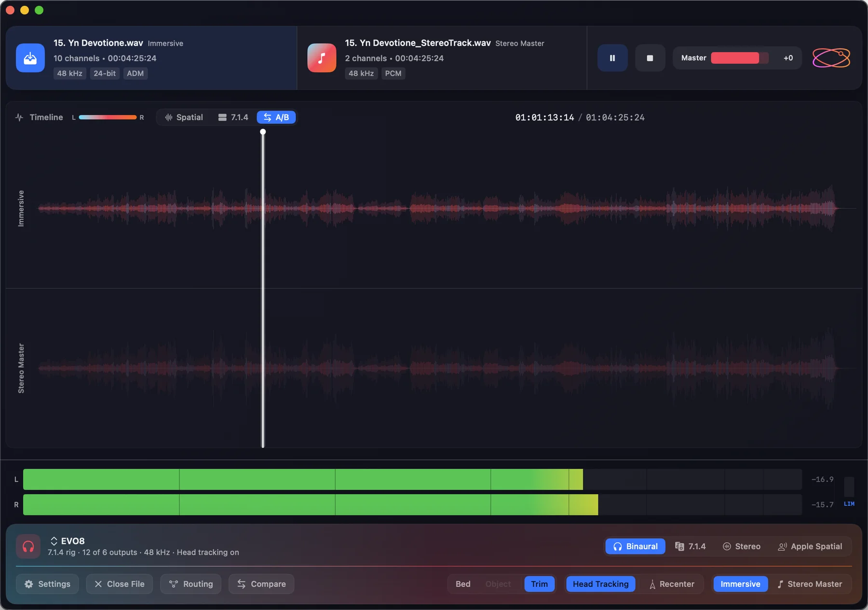The width and height of the screenshot is (868, 610).
Task: Adjust the Master volume slider
Action: (x=740, y=58)
